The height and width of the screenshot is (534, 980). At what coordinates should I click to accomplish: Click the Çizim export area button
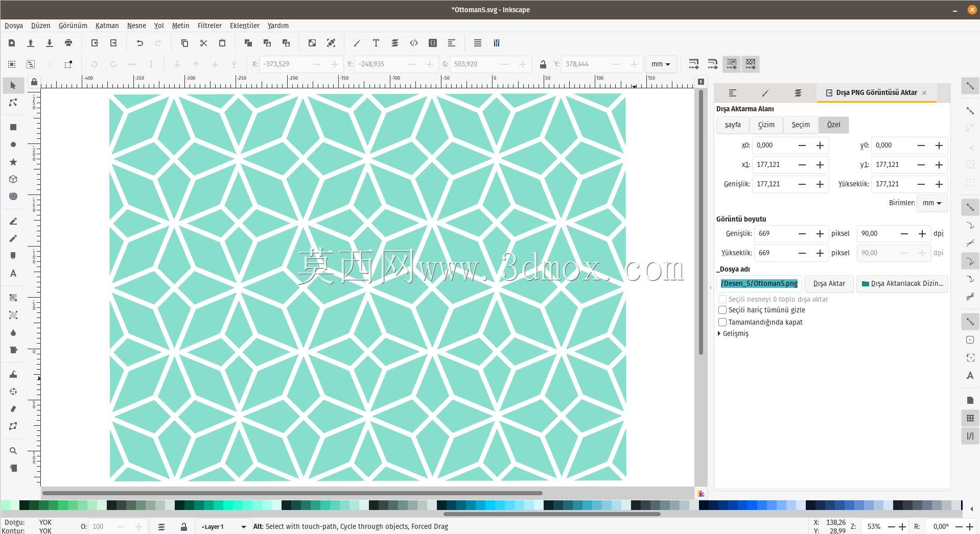[766, 125]
